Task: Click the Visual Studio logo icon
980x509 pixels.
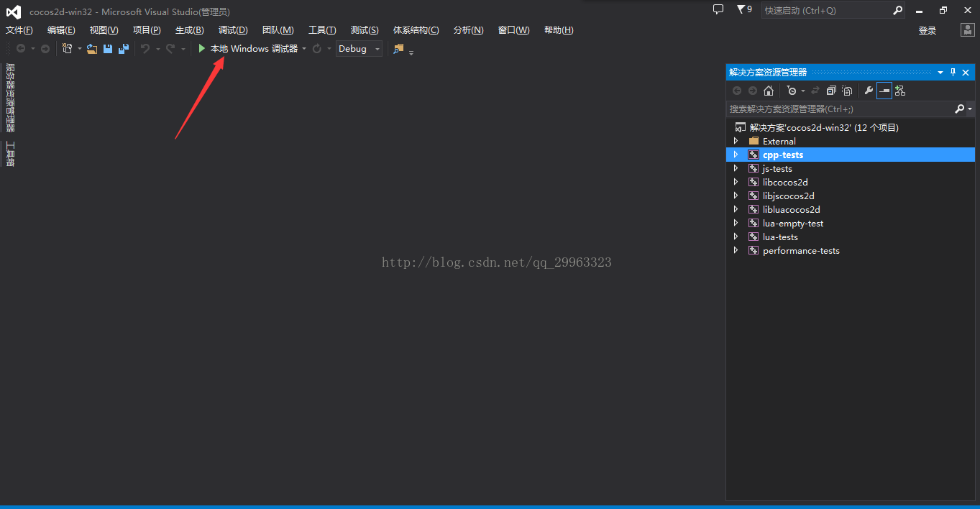Action: 13,12
